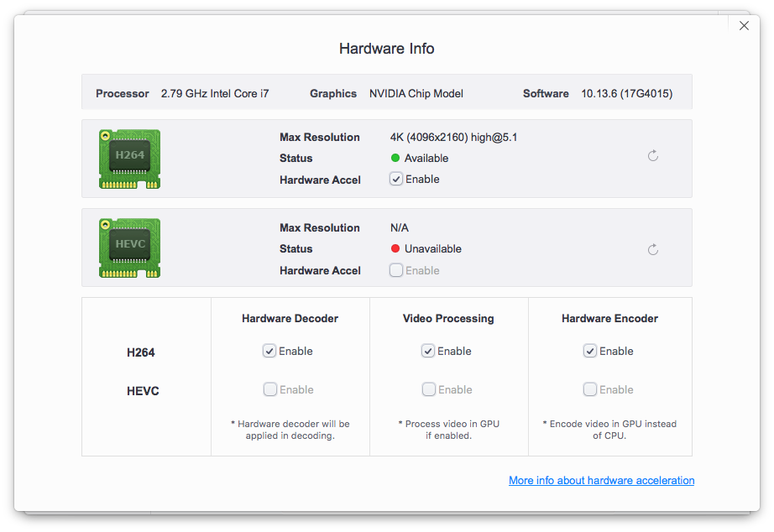774x532 pixels.
Task: Click the 4K (4096x2160) high@5.1 value
Action: point(453,137)
